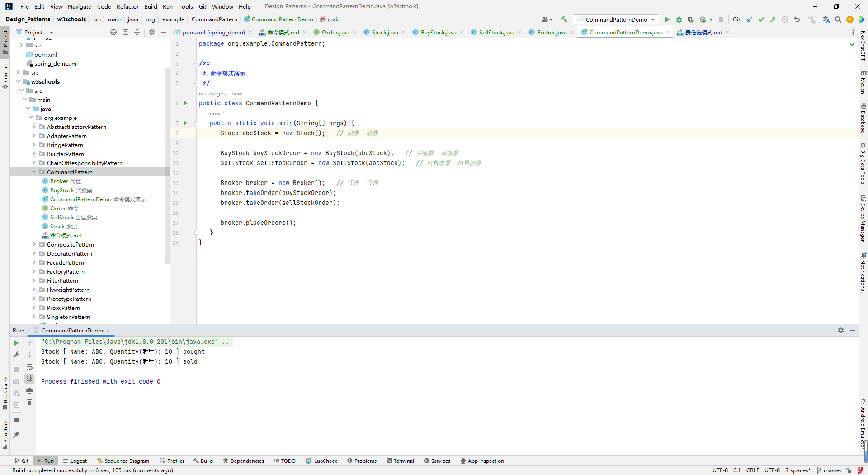Clear the run console with the trash icon

(29, 402)
